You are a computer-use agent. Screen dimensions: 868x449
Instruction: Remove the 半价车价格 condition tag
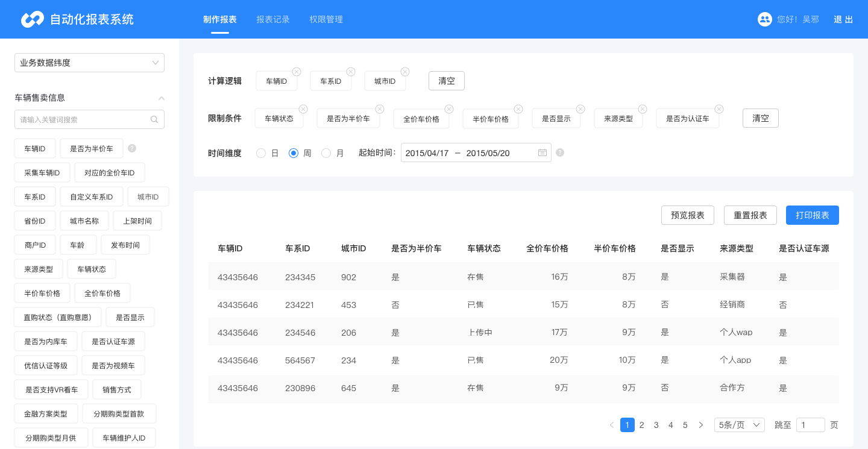518,109
